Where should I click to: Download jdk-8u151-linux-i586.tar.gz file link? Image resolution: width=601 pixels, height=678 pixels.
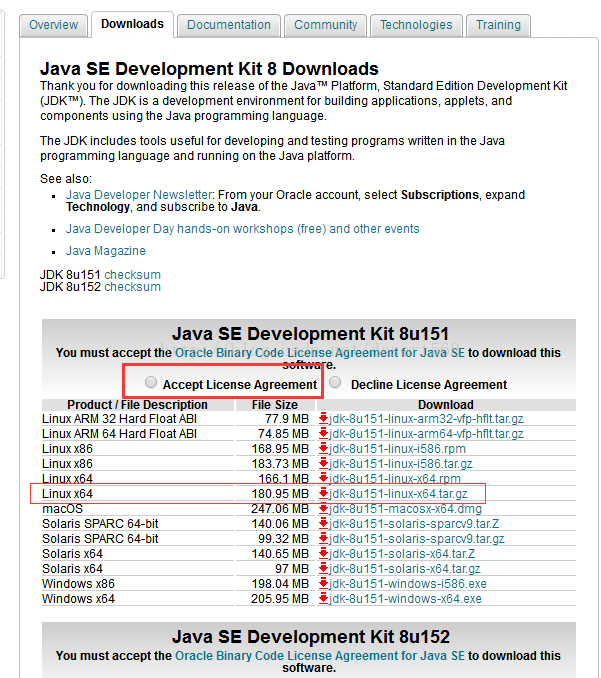401,464
